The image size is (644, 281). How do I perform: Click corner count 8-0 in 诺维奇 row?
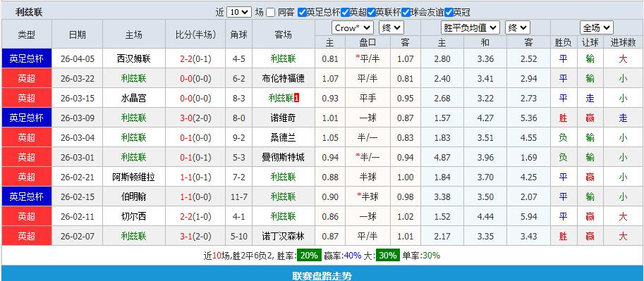coord(239,118)
